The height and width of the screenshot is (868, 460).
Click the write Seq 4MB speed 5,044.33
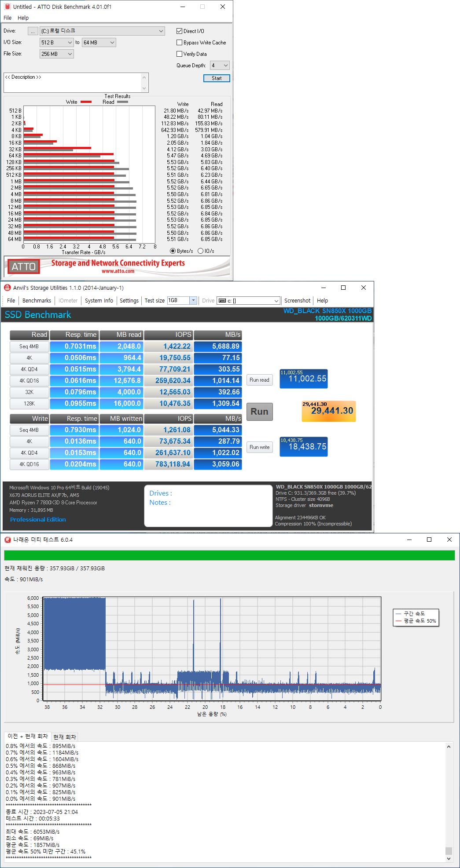click(218, 430)
